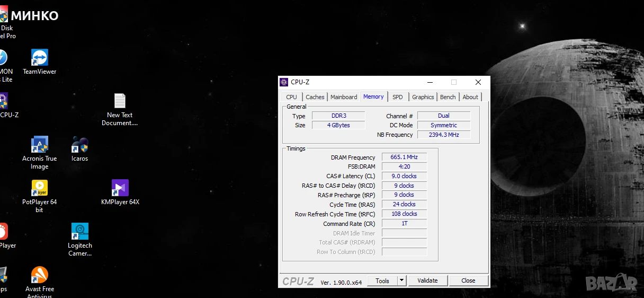Open the New Text Document file icon
The image size is (644, 298).
click(x=120, y=110)
